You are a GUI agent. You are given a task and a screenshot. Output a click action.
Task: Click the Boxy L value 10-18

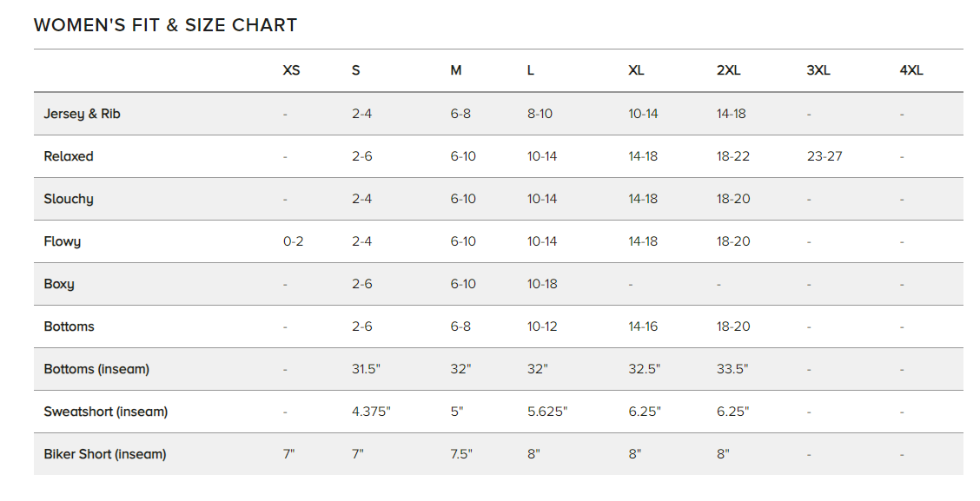(542, 284)
